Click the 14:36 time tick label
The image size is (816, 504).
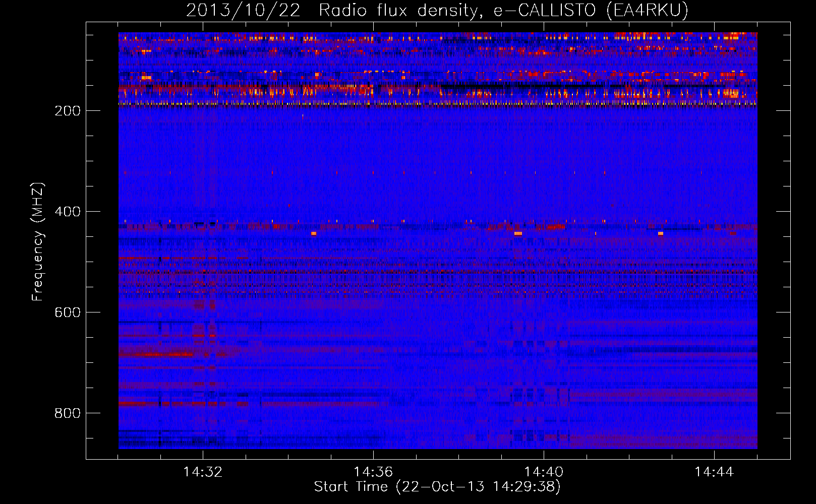click(x=373, y=472)
